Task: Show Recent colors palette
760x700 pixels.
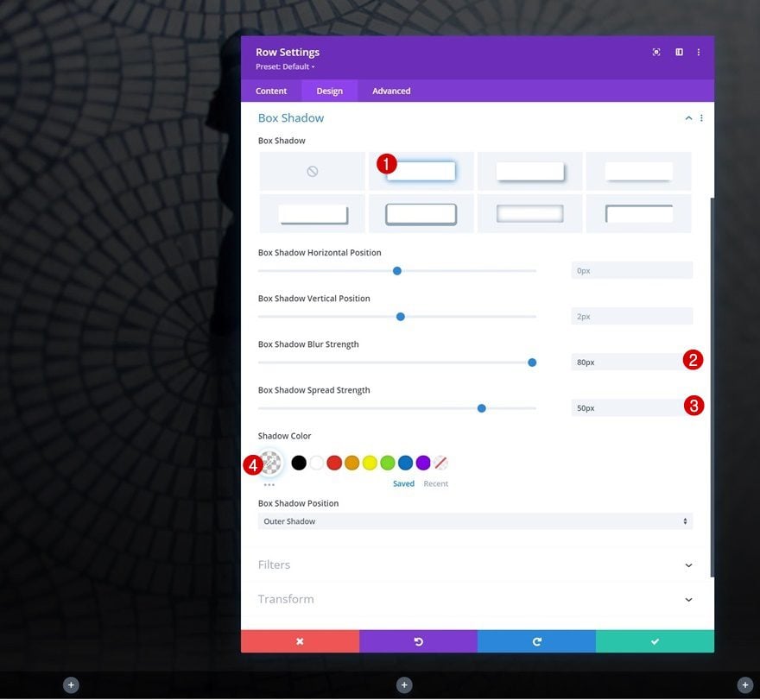Action: 436,484
